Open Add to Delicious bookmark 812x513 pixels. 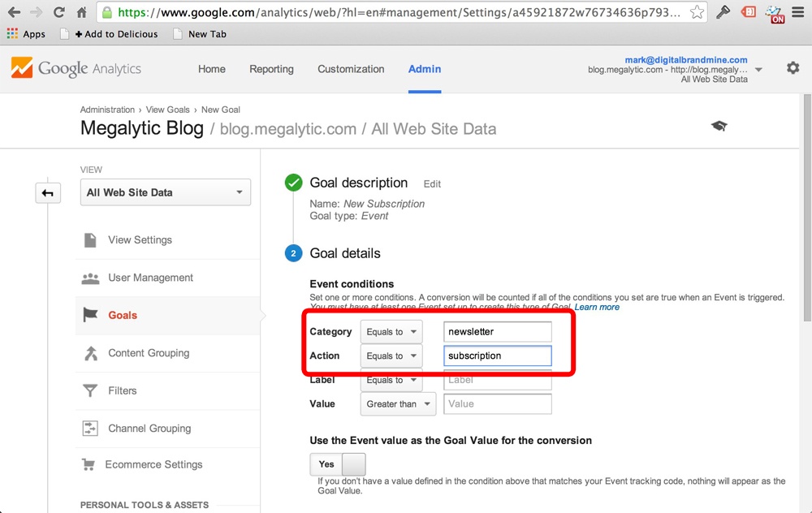(116, 34)
